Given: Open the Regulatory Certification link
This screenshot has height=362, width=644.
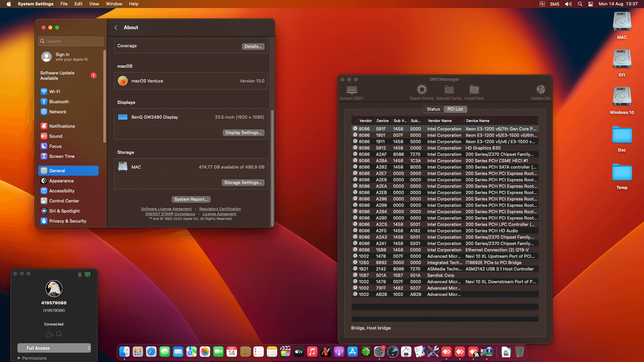Looking at the screenshot, I should 220,209.
